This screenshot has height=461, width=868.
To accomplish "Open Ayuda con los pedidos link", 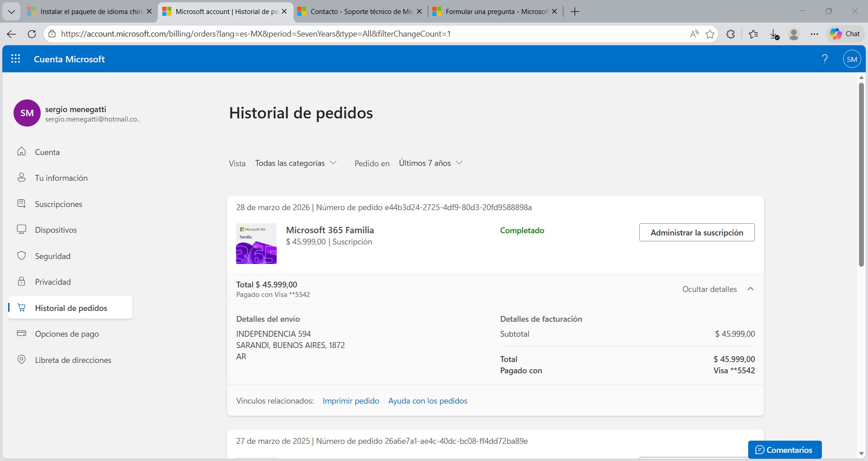I will pos(428,401).
